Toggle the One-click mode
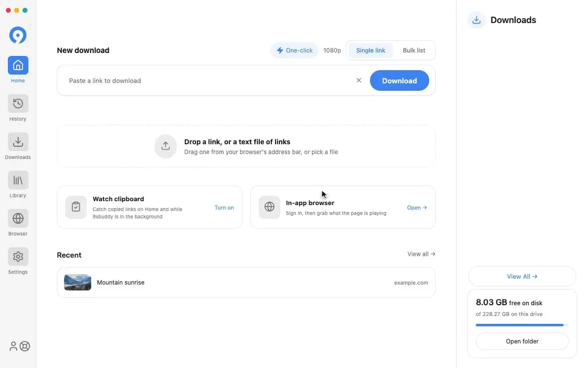Viewport: 588px width, 368px height. click(294, 51)
